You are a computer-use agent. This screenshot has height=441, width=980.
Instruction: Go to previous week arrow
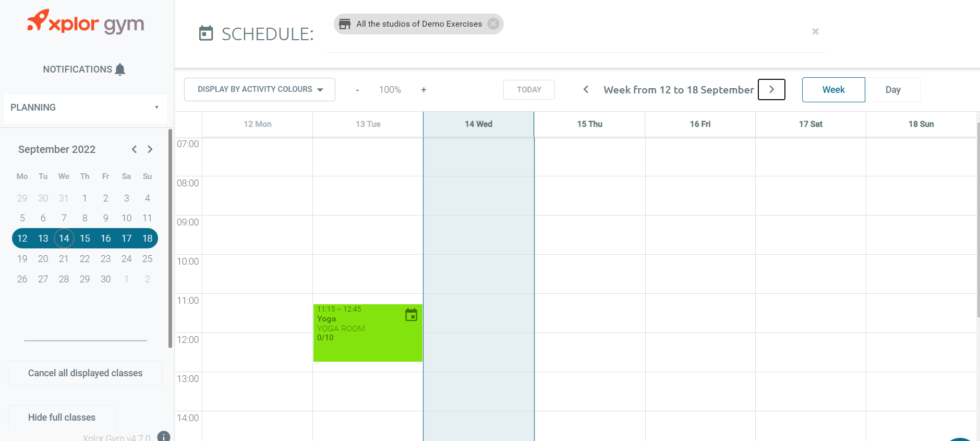tap(586, 89)
